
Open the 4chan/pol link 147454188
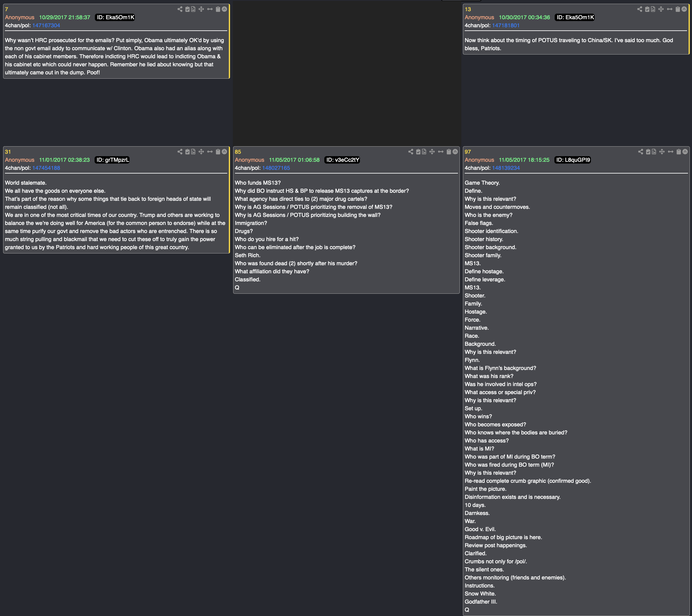[46, 168]
